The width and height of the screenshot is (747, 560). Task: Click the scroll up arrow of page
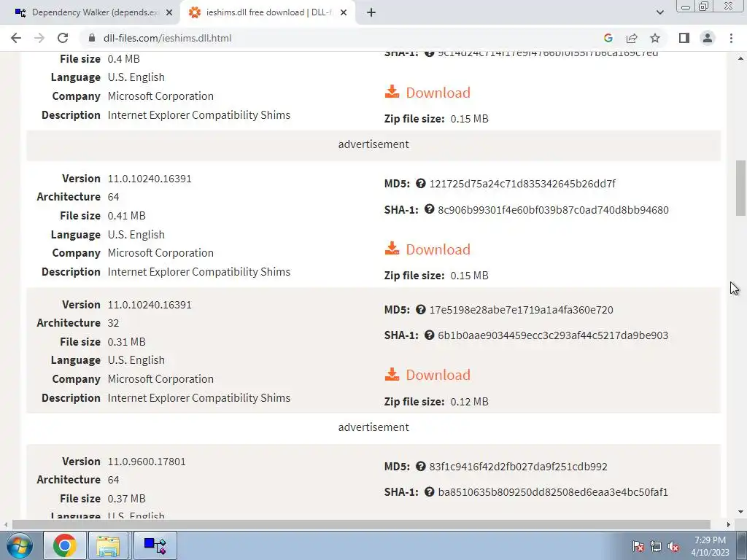(x=740, y=58)
